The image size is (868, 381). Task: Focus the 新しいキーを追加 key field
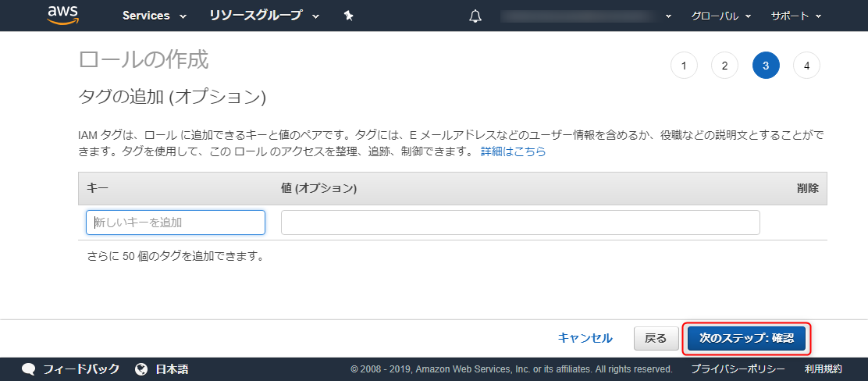click(x=176, y=223)
